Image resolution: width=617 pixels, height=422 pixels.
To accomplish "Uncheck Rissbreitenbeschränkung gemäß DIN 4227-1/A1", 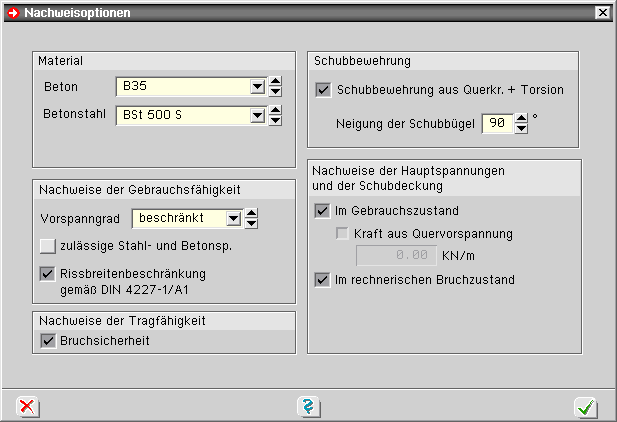I will click(47, 272).
